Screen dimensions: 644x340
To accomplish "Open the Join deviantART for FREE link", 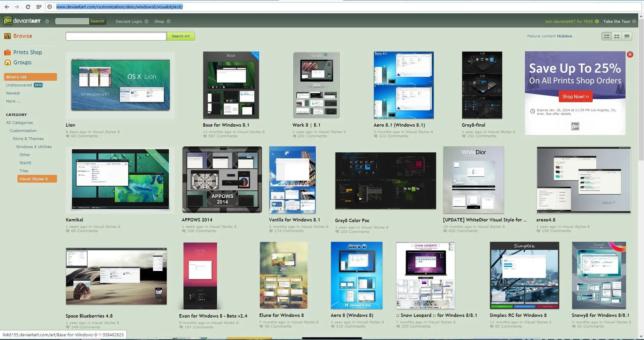I will click(x=569, y=21).
